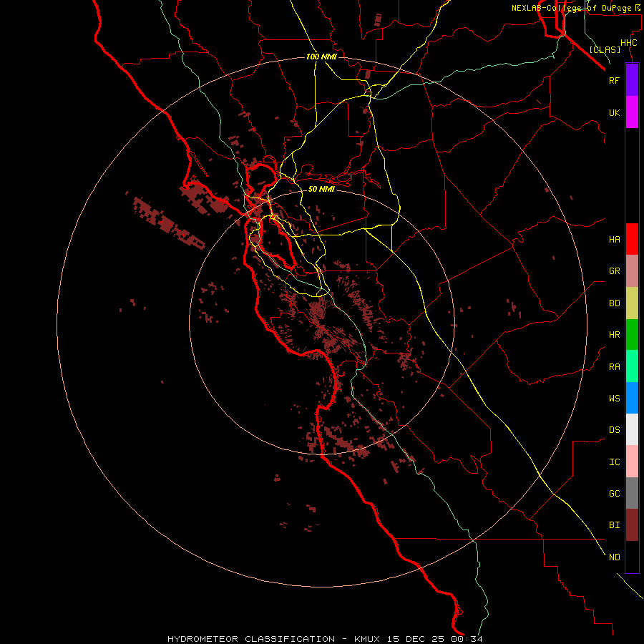Screen dimensions: 644x644
Task: Click the HA red legend swatch
Action: pyautogui.click(x=632, y=239)
